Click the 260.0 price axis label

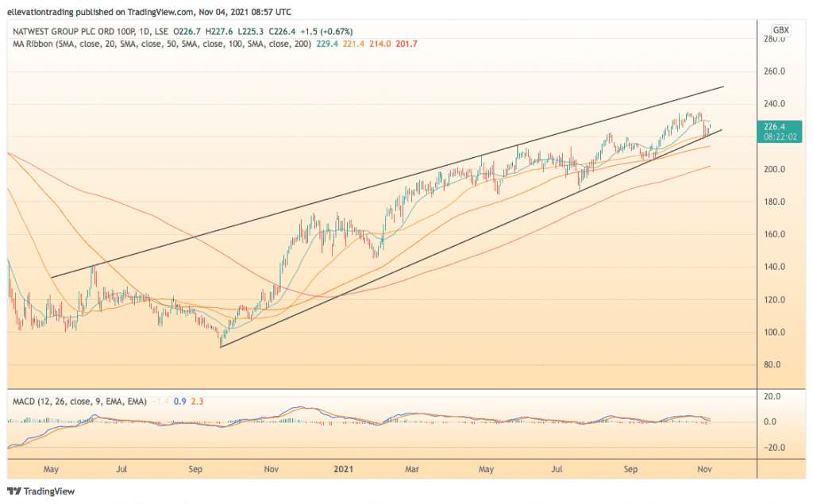pos(775,71)
